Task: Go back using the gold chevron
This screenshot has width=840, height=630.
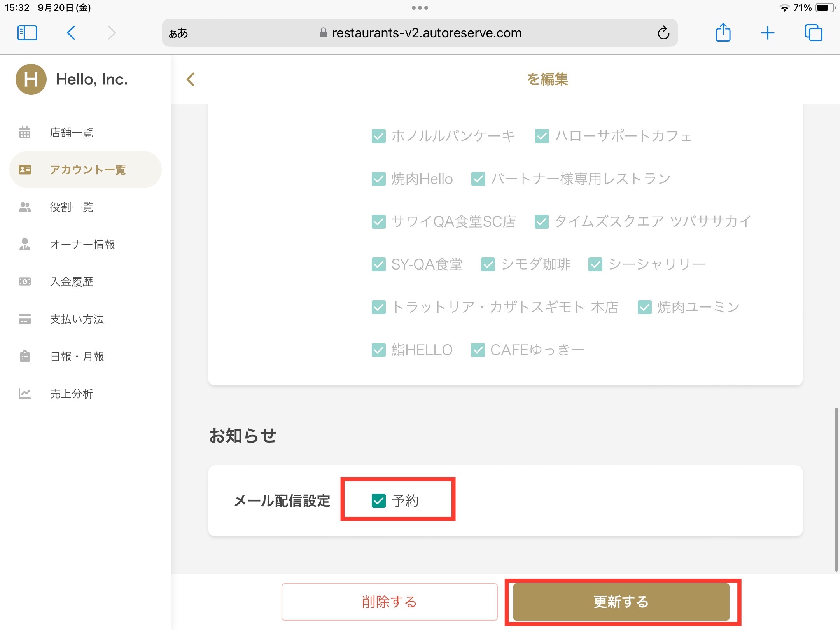Action: pyautogui.click(x=191, y=79)
